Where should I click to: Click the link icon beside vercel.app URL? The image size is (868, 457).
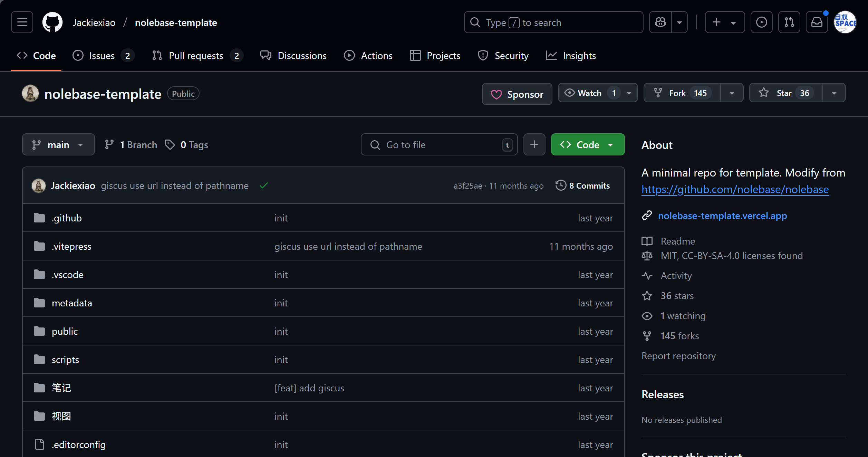647,216
